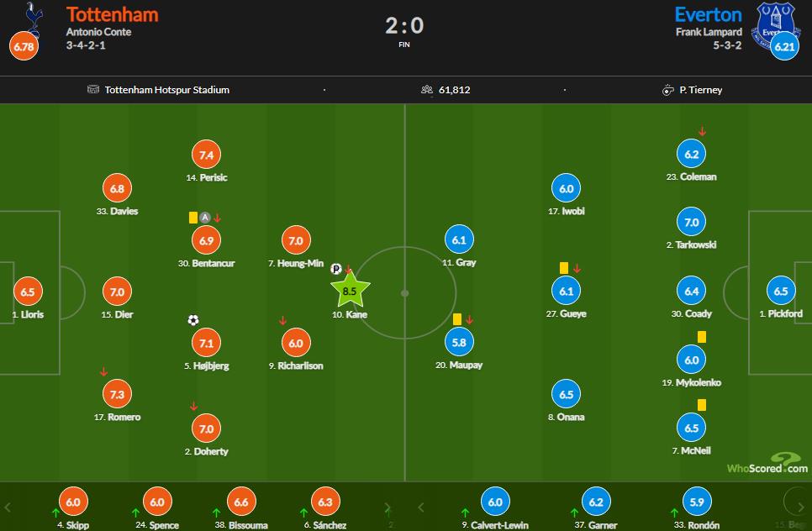812x531 pixels.
Task: Click Kane's green star rating 8.5
Action: [x=351, y=292]
